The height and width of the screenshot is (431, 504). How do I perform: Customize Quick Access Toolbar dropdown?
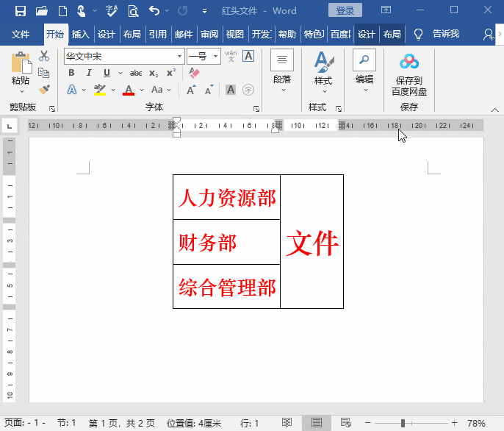[204, 11]
